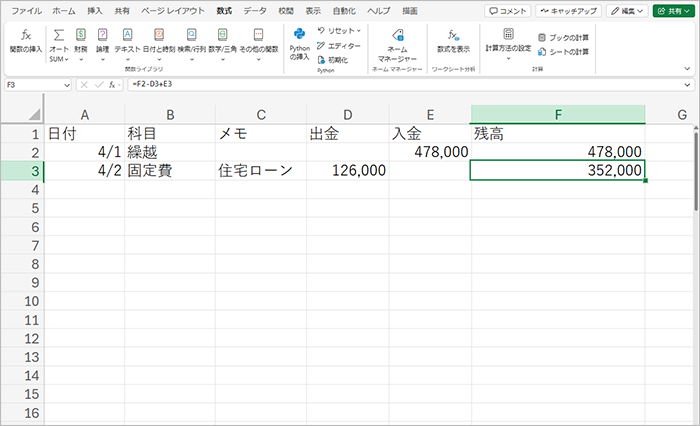Select cell with 住宅ローン
The image size is (700, 426).
[x=261, y=171]
